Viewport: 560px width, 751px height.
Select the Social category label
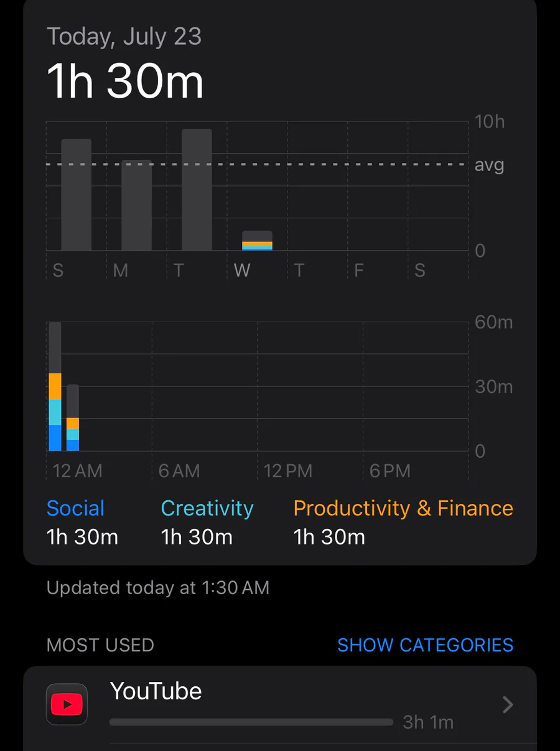pos(75,508)
